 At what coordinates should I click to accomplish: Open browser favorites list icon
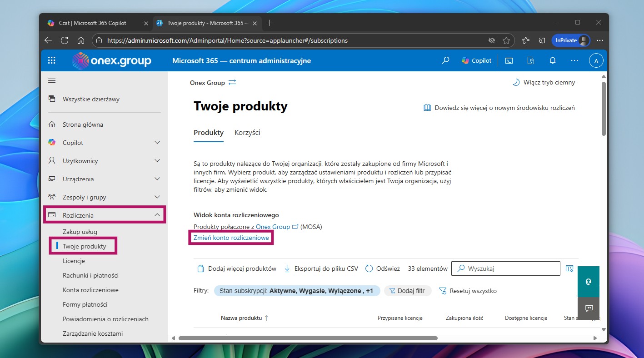point(526,40)
